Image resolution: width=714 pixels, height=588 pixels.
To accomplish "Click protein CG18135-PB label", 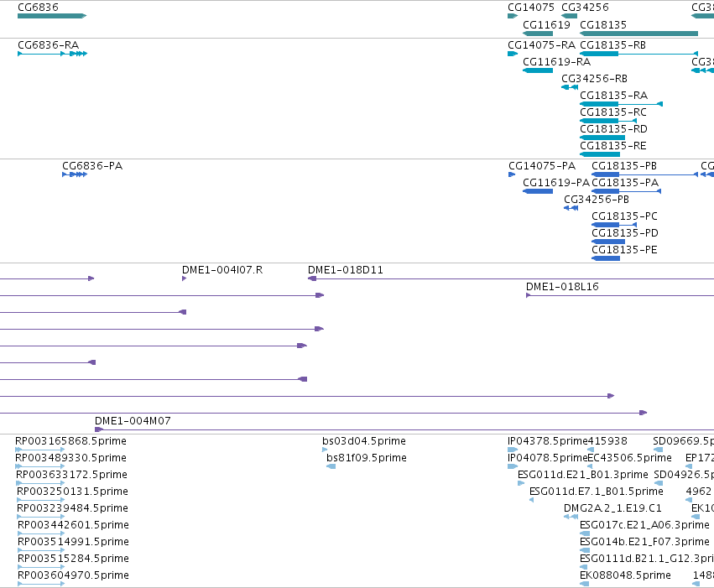I will pos(624,166).
